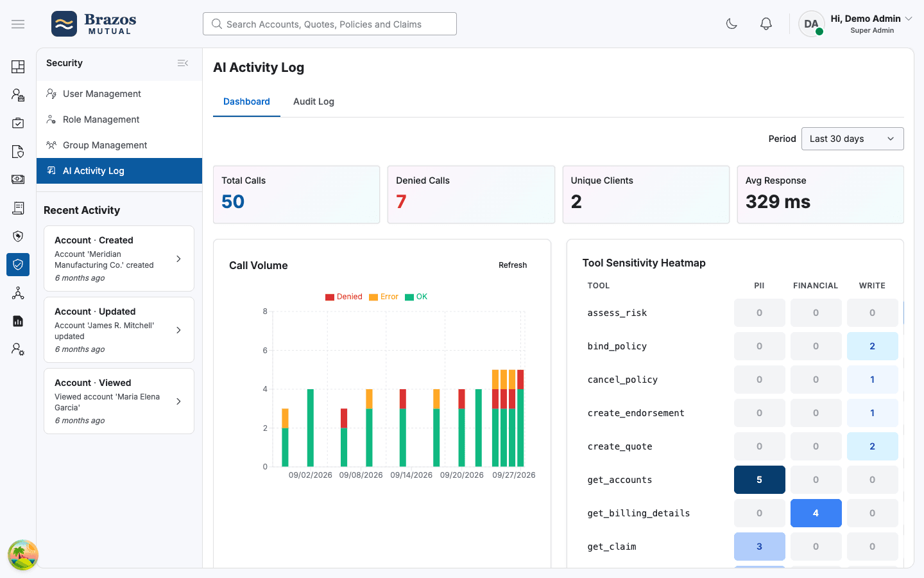The width and height of the screenshot is (924, 578).
Task: Toggle the Error series in chart legend
Action: (x=384, y=297)
